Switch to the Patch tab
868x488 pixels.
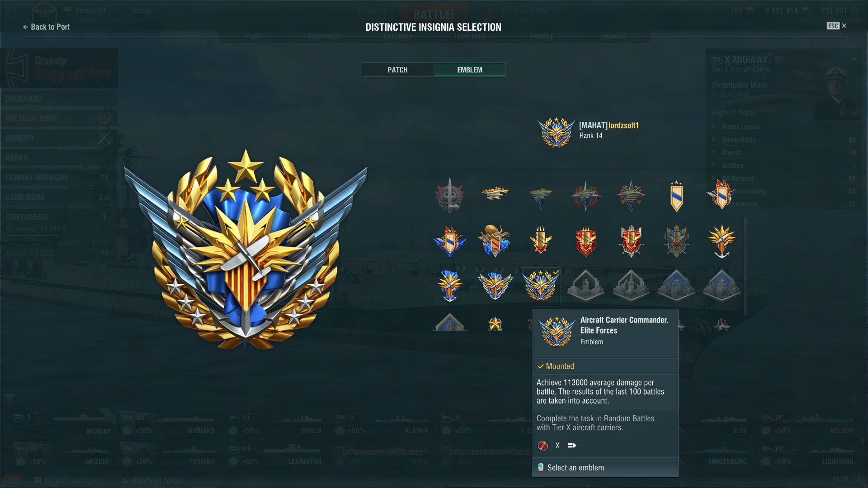point(397,70)
